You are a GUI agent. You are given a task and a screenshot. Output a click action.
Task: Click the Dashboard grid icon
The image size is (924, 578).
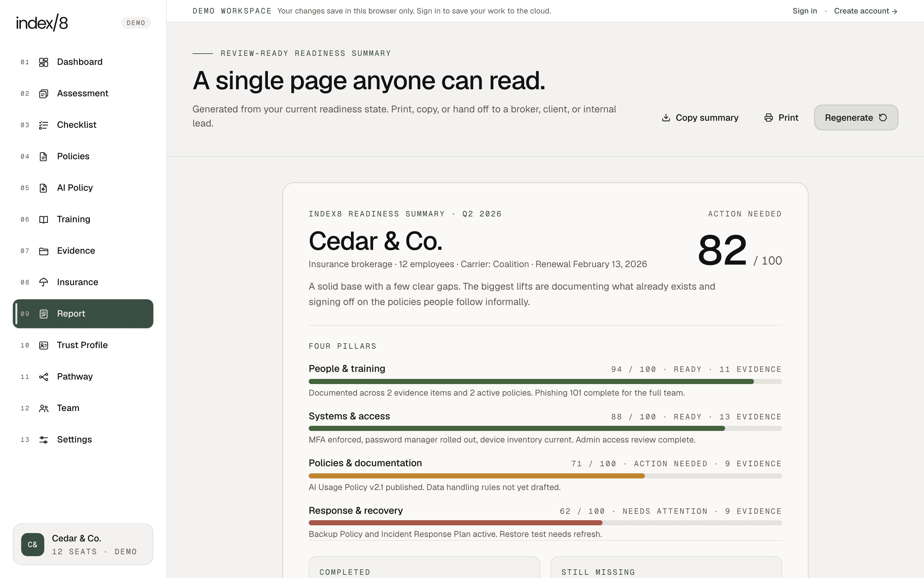44,62
